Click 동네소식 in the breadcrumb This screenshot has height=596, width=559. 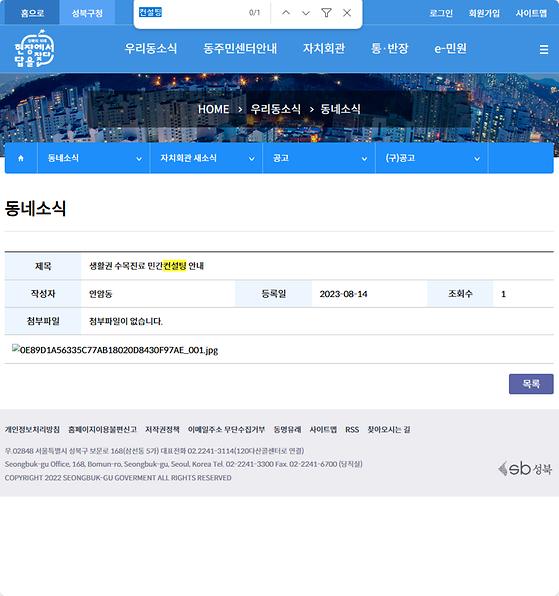[340, 109]
